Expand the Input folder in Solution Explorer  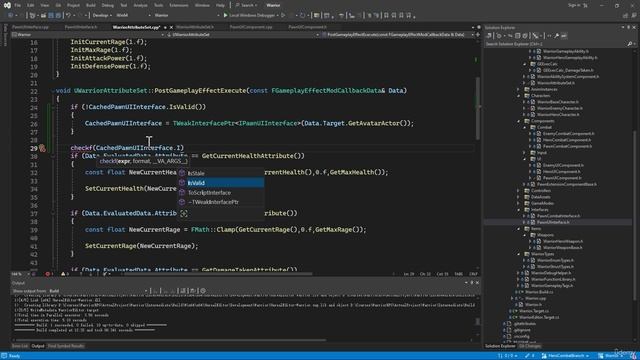tap(525, 153)
